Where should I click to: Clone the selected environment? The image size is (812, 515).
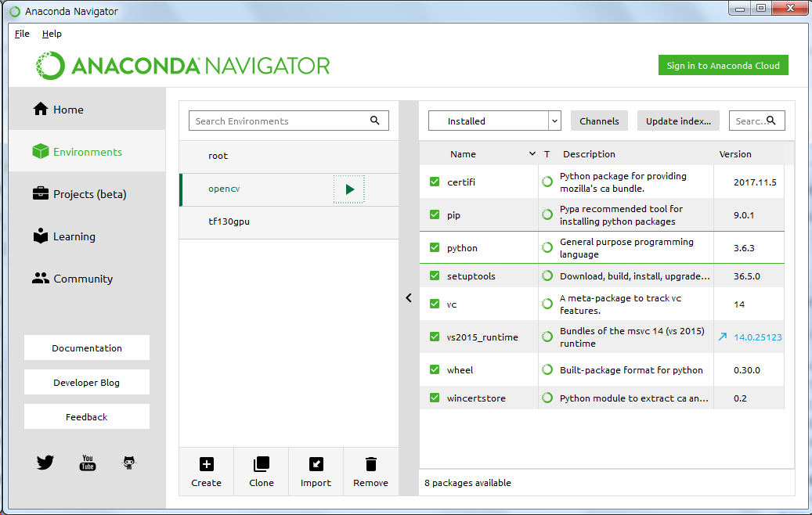pyautogui.click(x=261, y=471)
